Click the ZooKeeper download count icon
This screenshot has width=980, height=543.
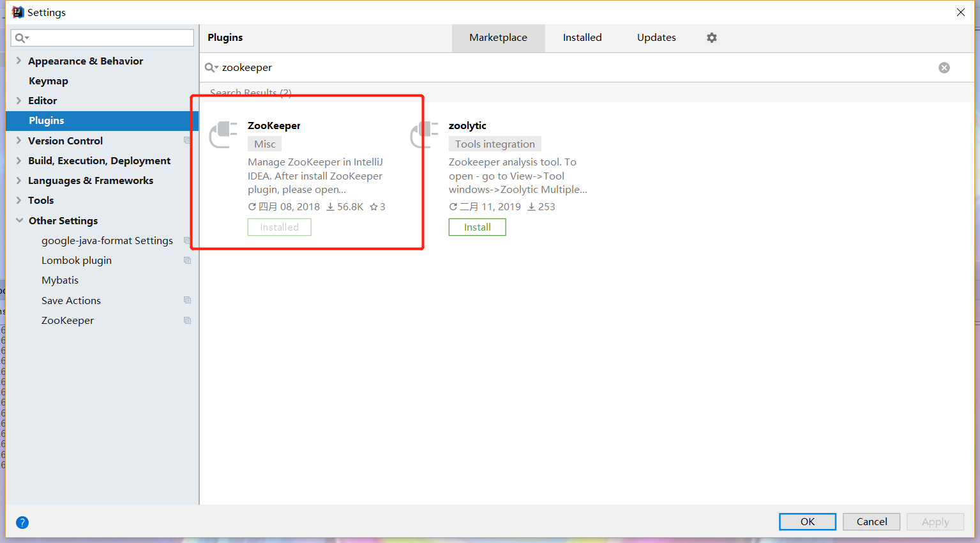[x=330, y=207]
